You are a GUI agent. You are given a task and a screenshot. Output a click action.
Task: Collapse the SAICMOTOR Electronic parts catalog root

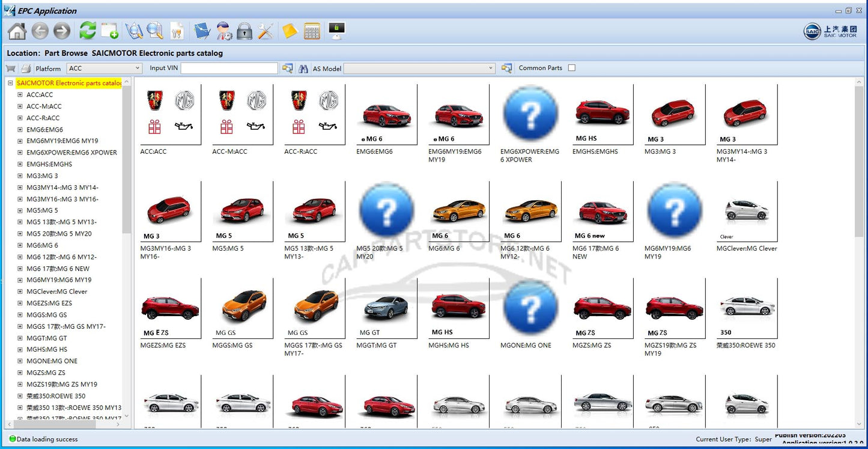[10, 84]
